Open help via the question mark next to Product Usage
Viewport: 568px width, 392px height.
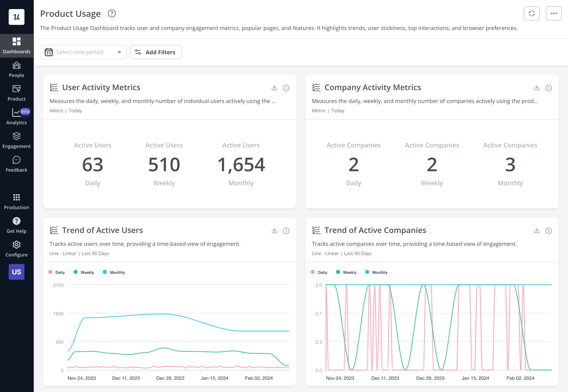pyautogui.click(x=112, y=13)
